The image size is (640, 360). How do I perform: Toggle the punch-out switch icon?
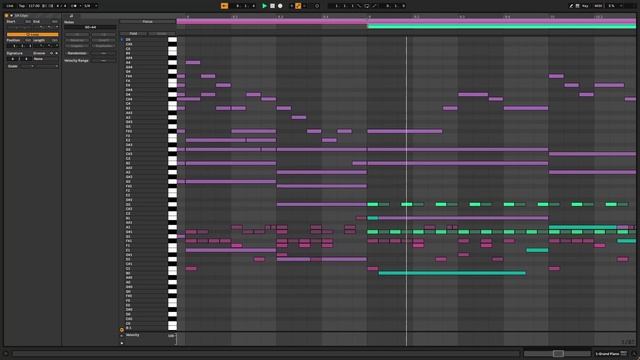(374, 6)
